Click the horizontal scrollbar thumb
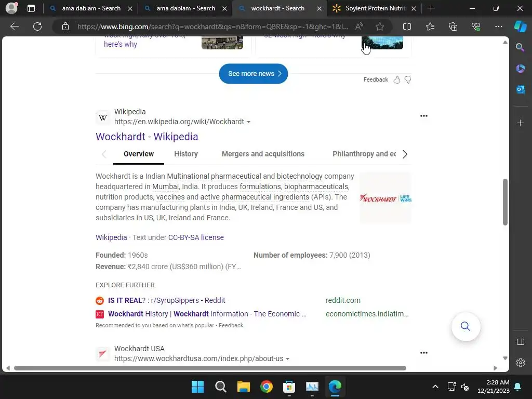The image size is (532, 399). pos(210,368)
